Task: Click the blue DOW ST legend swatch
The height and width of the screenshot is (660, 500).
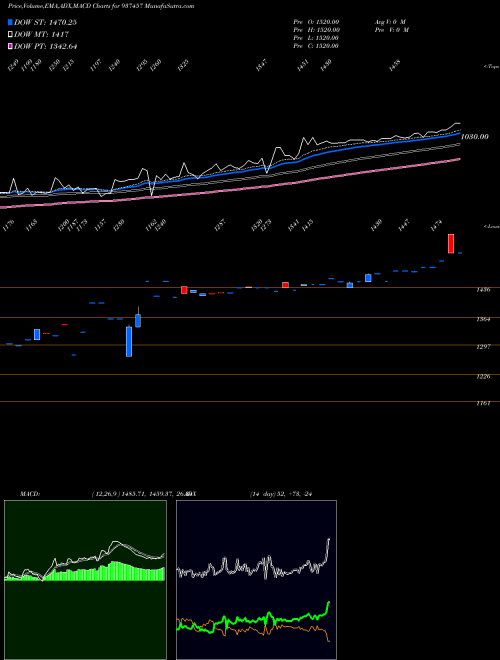Action: pos(10,22)
